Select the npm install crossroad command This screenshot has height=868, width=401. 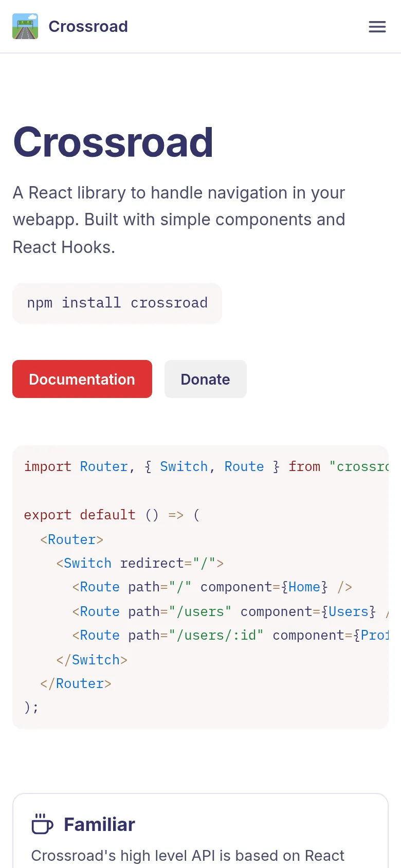[117, 303]
